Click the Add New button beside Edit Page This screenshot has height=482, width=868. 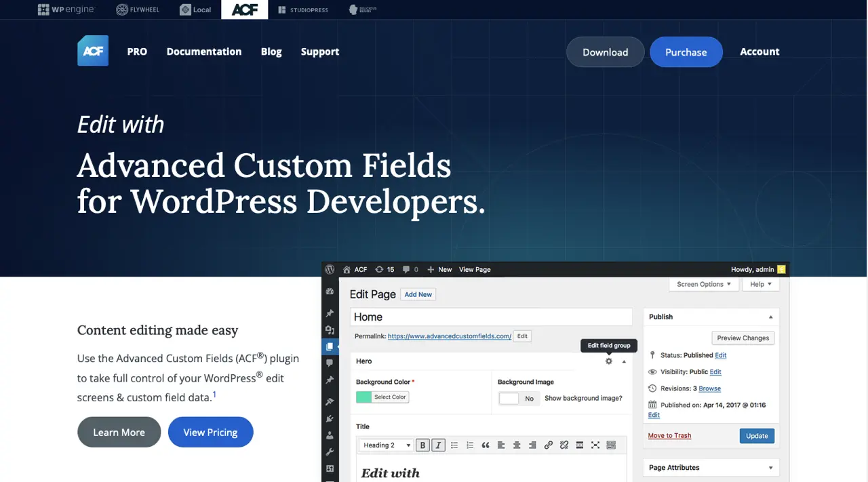tap(418, 294)
